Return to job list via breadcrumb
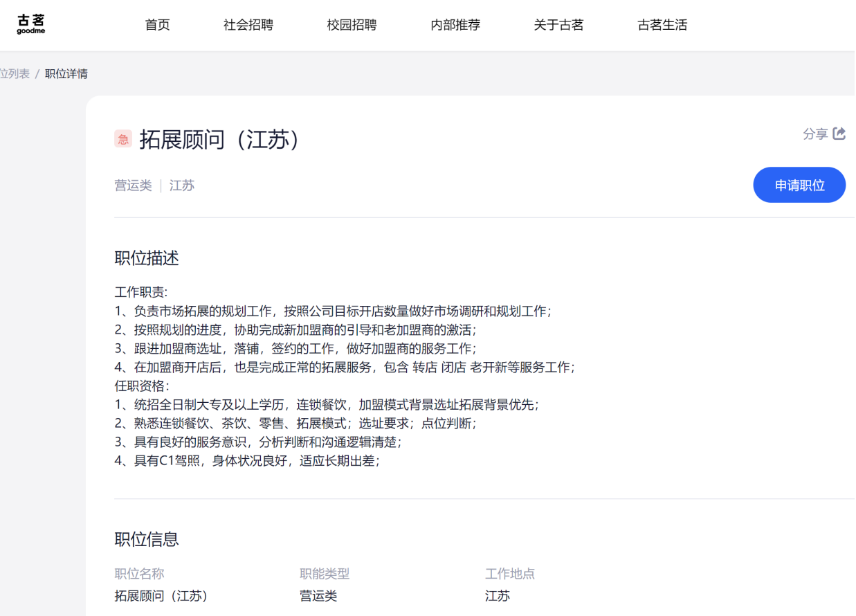Image resolution: width=856 pixels, height=616 pixels. 14,74
